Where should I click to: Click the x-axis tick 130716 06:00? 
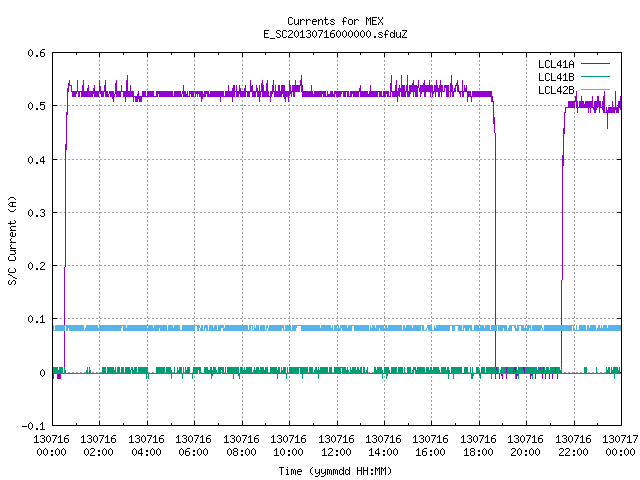click(194, 446)
